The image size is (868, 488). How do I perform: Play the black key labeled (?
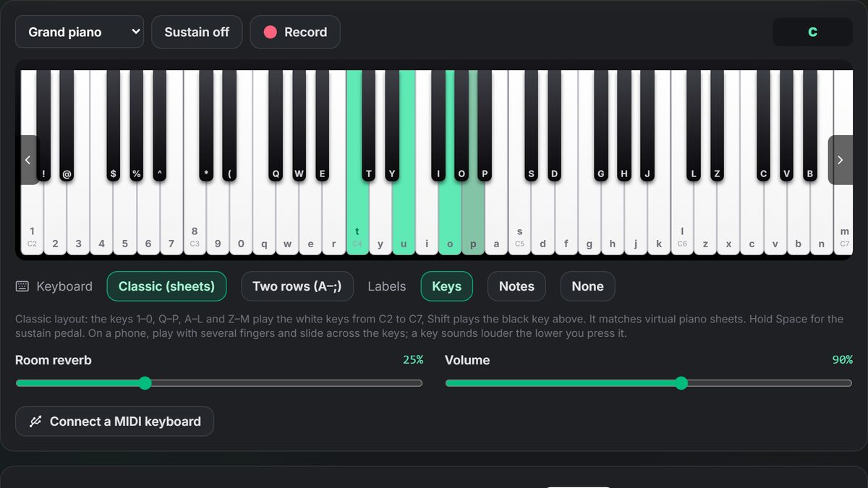pos(229,127)
